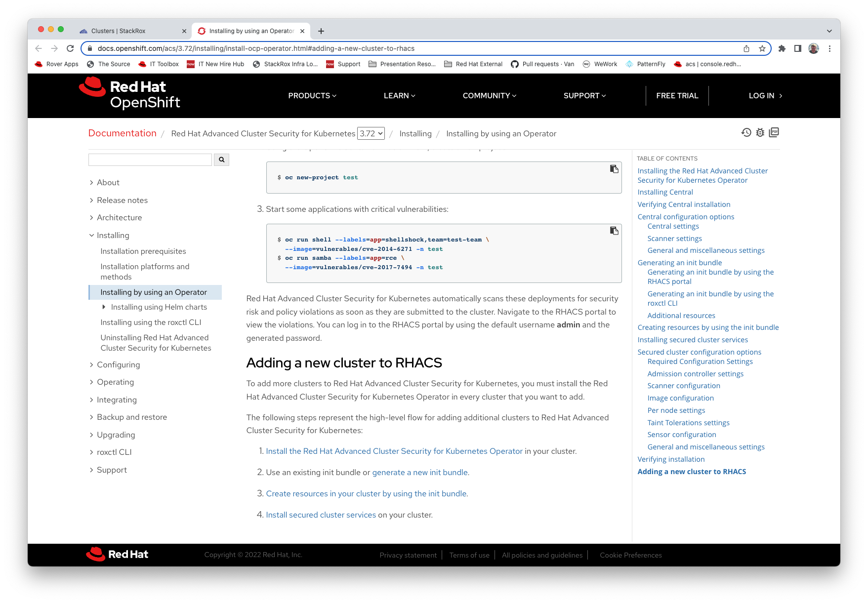Click the Red Hat OpenShift logo
This screenshot has width=868, height=603.
129,94
